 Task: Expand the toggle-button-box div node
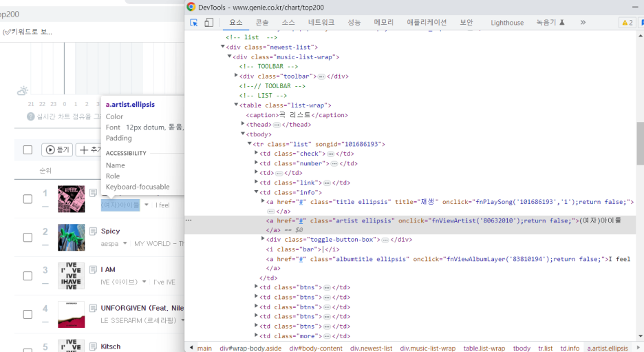click(x=263, y=239)
